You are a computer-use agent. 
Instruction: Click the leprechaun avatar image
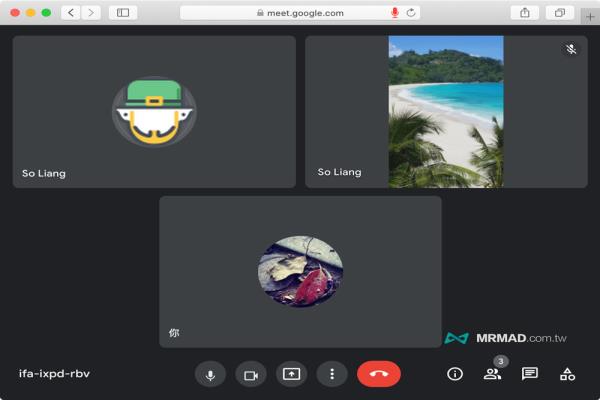pyautogui.click(x=154, y=112)
